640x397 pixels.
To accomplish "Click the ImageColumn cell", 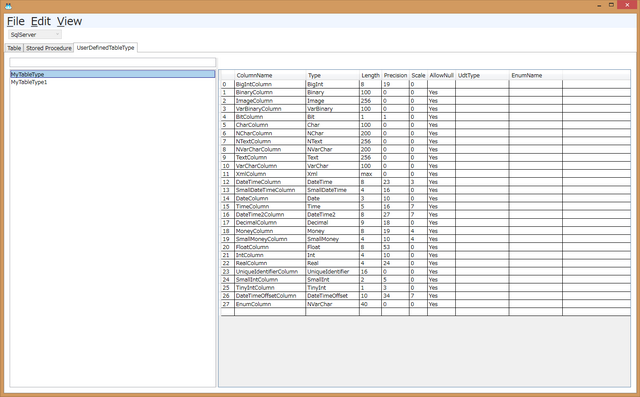I will coord(270,100).
